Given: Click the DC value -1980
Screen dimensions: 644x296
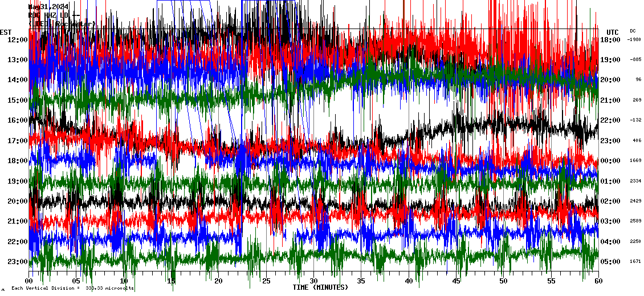Looking at the screenshot, I should coord(634,40).
